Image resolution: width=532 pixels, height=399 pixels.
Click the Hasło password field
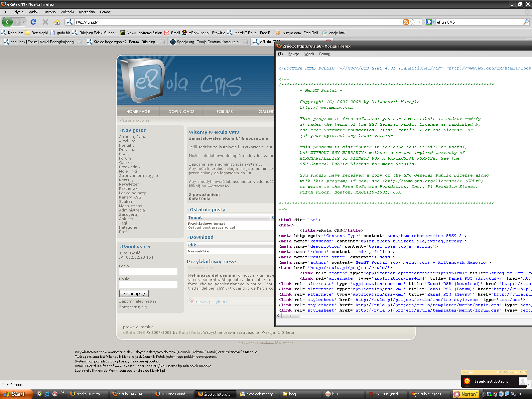(x=148, y=285)
